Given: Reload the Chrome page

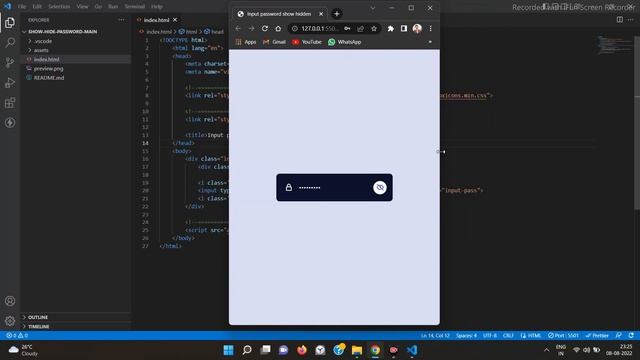Looking at the screenshot, I should coord(265,29).
